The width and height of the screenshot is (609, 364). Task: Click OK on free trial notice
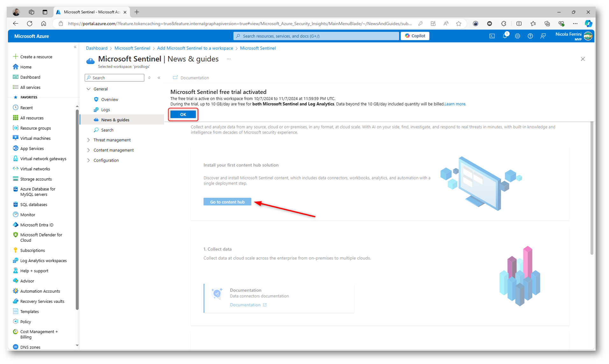[x=183, y=115]
